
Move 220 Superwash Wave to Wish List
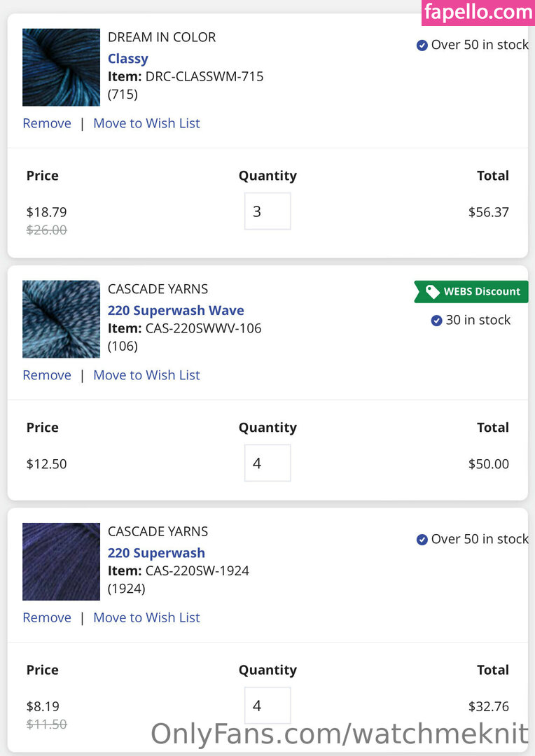tap(146, 375)
